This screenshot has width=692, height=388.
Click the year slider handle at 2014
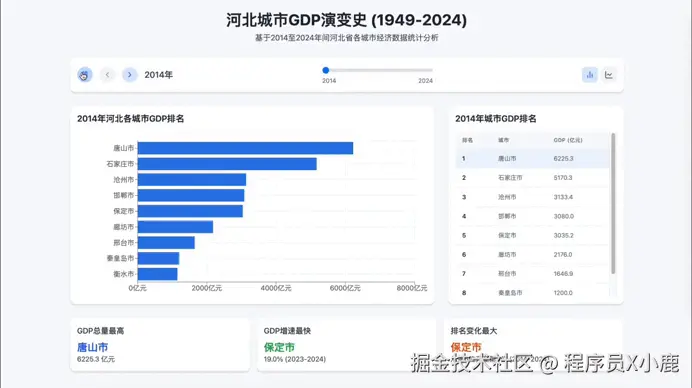[326, 70]
